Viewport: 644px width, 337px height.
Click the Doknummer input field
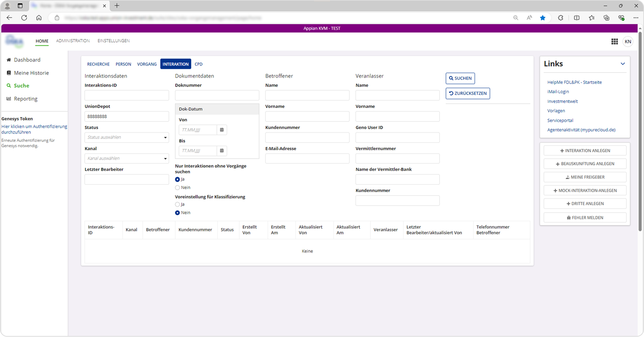217,96
